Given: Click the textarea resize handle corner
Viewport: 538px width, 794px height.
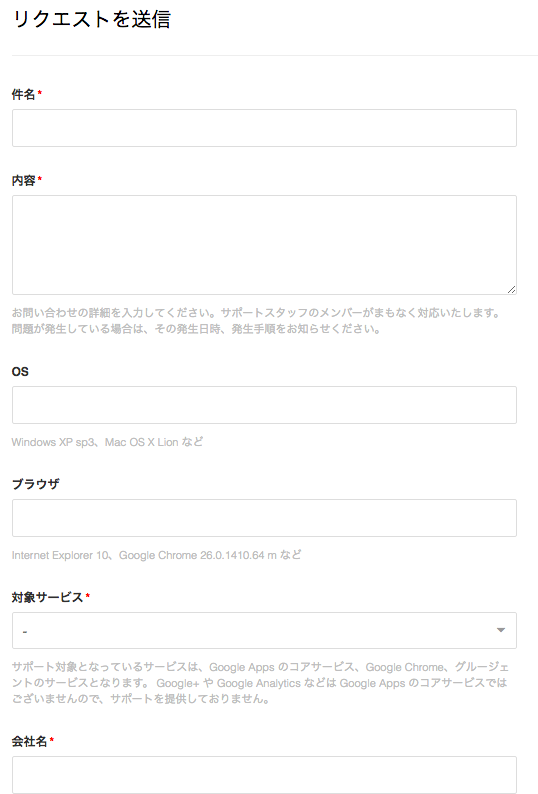Looking at the screenshot, I should click(x=511, y=290).
